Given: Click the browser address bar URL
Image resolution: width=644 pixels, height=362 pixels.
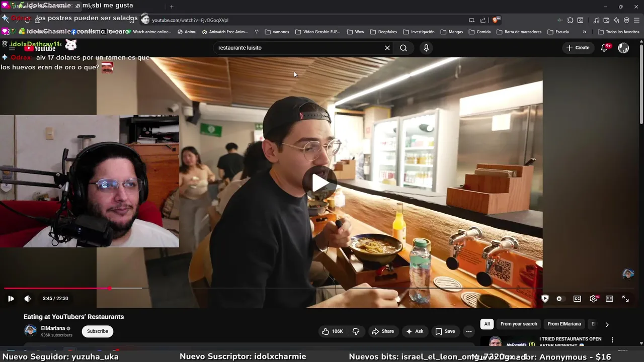Looking at the screenshot, I should coord(190,20).
